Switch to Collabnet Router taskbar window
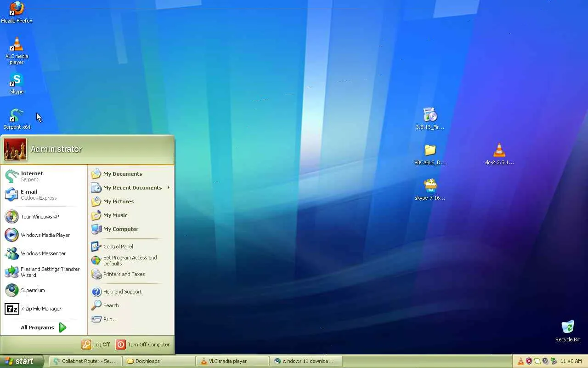Viewport: 588px width, 368px height. (x=85, y=361)
